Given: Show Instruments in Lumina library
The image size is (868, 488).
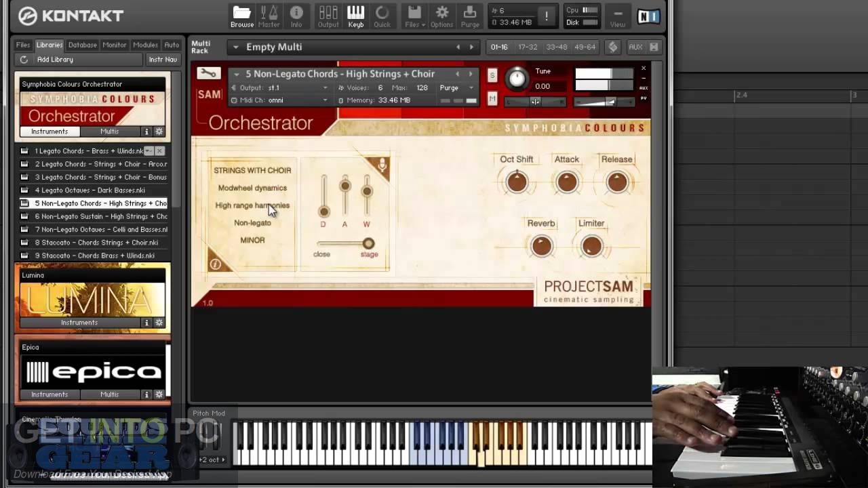Looking at the screenshot, I should coord(79,323).
